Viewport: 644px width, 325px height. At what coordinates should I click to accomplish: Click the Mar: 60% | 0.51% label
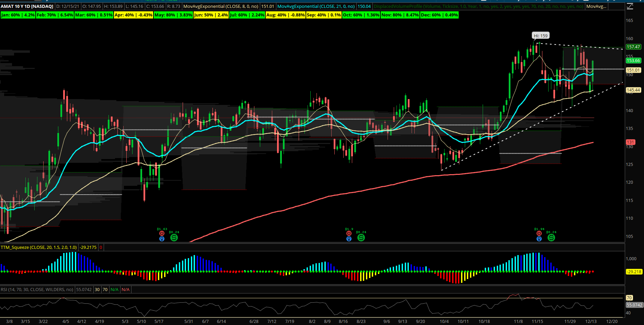click(94, 15)
